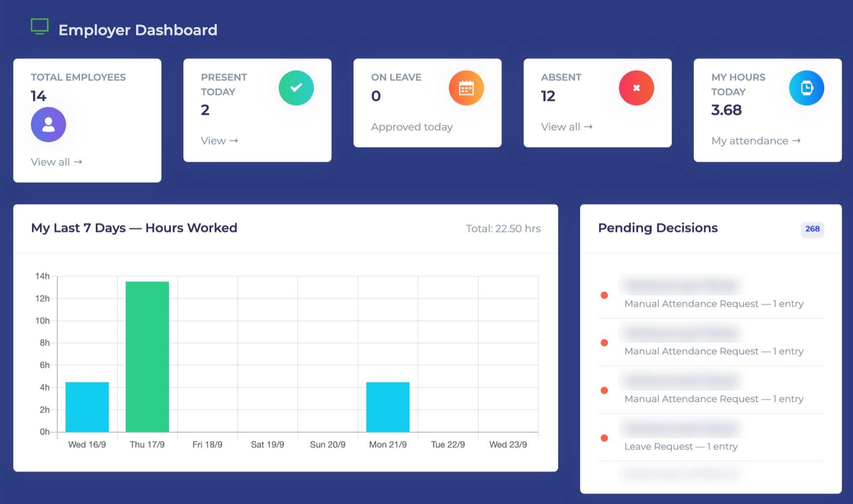Click the Employer Dashboard title
The height and width of the screenshot is (504, 853).
138,30
